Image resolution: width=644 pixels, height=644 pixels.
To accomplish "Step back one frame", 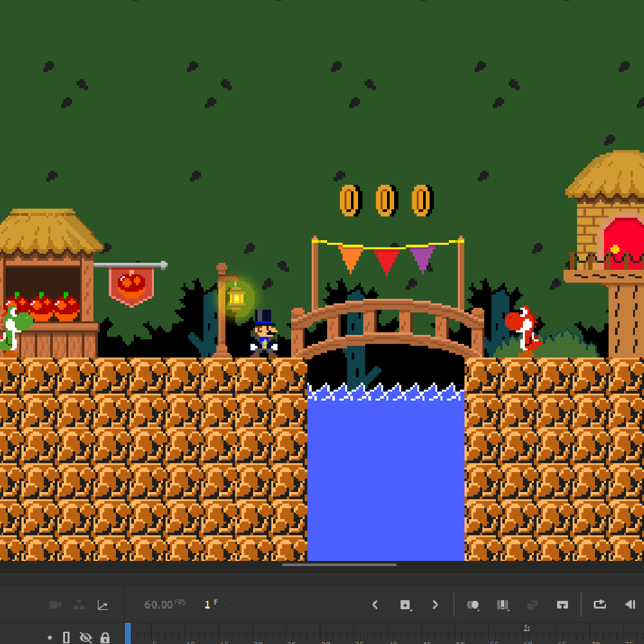I will (630, 604).
